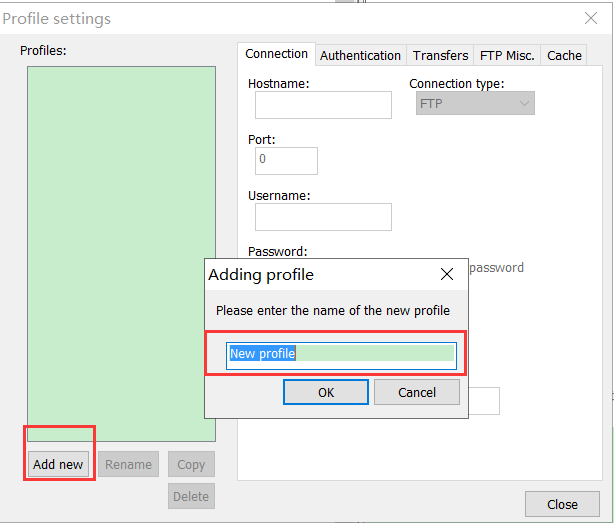Go to the FTP Misc. tab
The image size is (614, 523).
507,55
